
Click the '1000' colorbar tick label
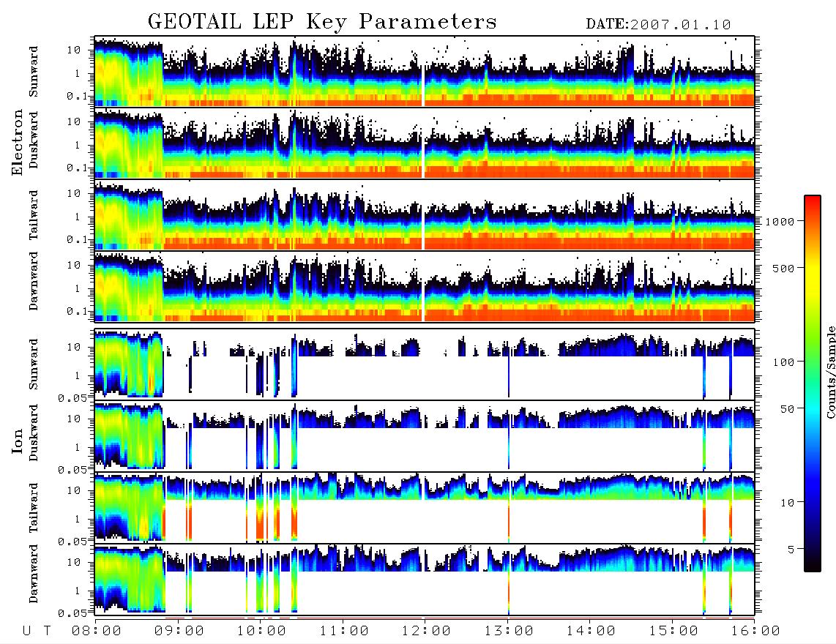tap(780, 221)
